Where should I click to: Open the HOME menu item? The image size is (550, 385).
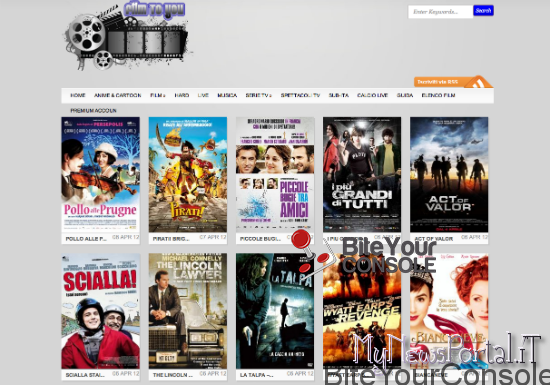(x=78, y=95)
